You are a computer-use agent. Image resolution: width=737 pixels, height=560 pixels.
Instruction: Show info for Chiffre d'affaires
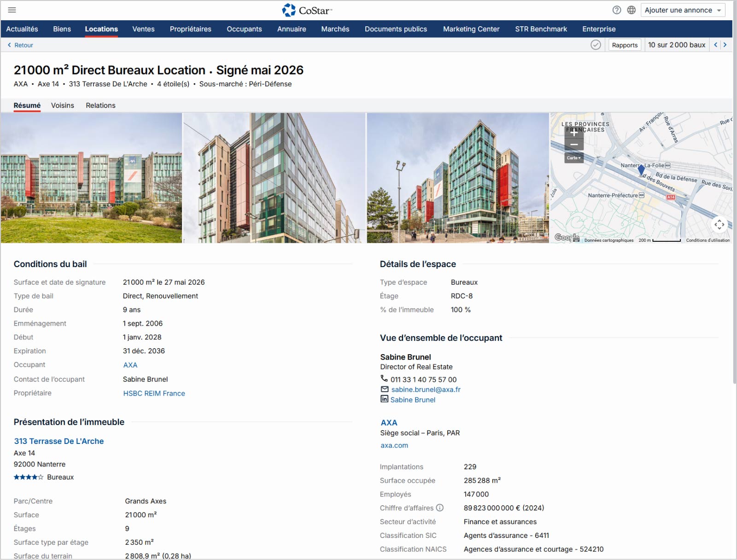(x=440, y=507)
